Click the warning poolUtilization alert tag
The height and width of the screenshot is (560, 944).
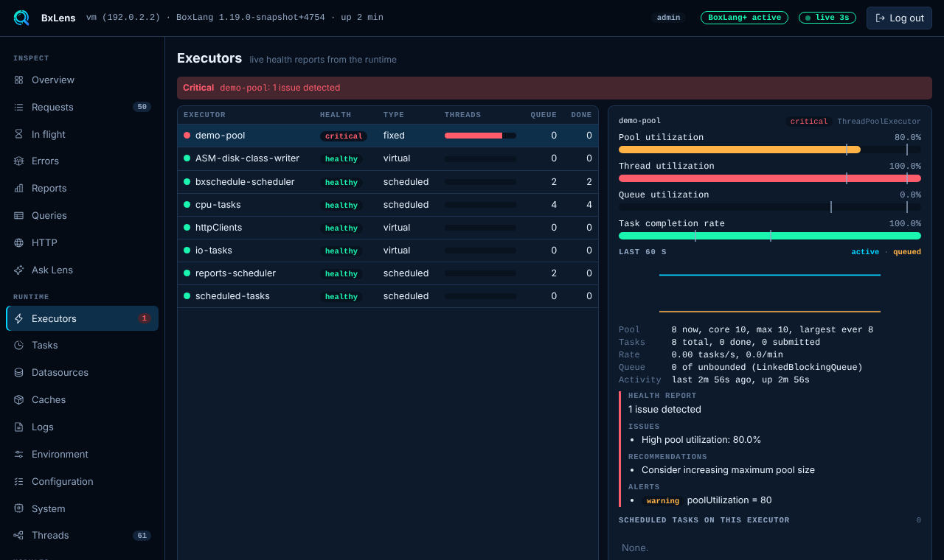point(663,501)
